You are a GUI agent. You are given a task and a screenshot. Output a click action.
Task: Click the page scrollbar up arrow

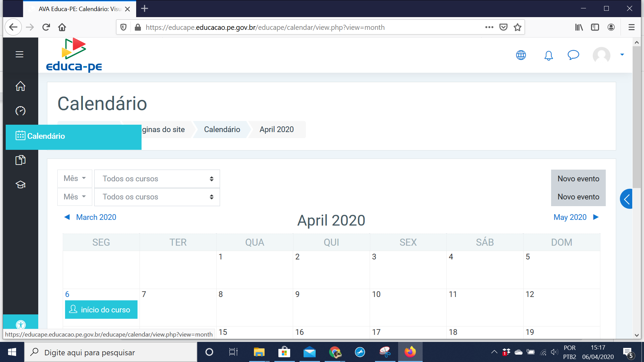tap(637, 42)
